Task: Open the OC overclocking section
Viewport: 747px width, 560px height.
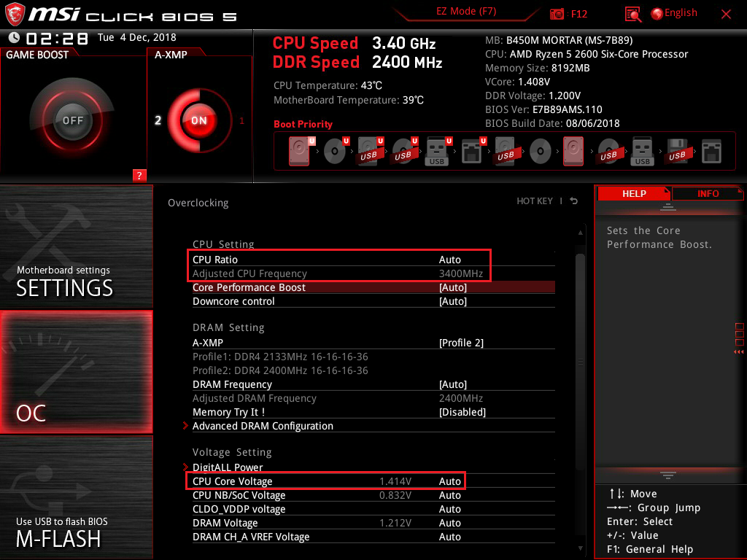Action: pyautogui.click(x=76, y=372)
